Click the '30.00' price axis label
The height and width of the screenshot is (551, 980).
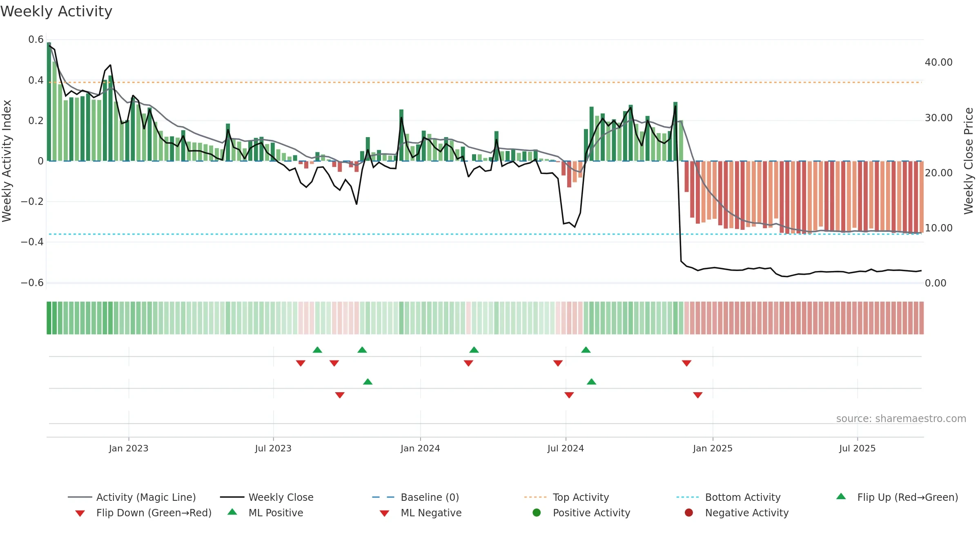pyautogui.click(x=939, y=118)
